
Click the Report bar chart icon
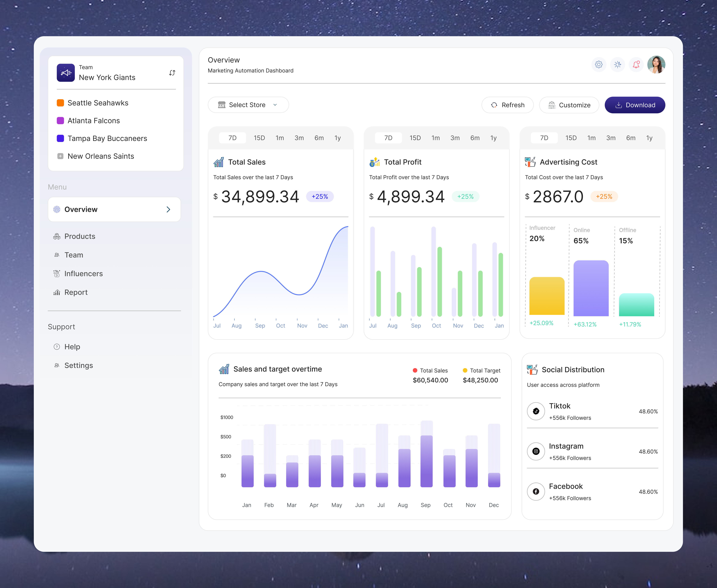point(57,292)
